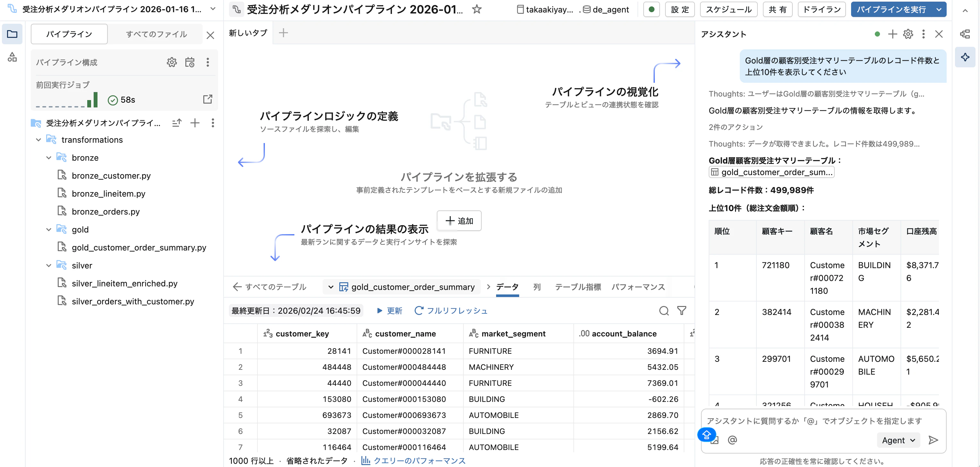
Task: Add a new file with the plus icon
Action: click(195, 123)
